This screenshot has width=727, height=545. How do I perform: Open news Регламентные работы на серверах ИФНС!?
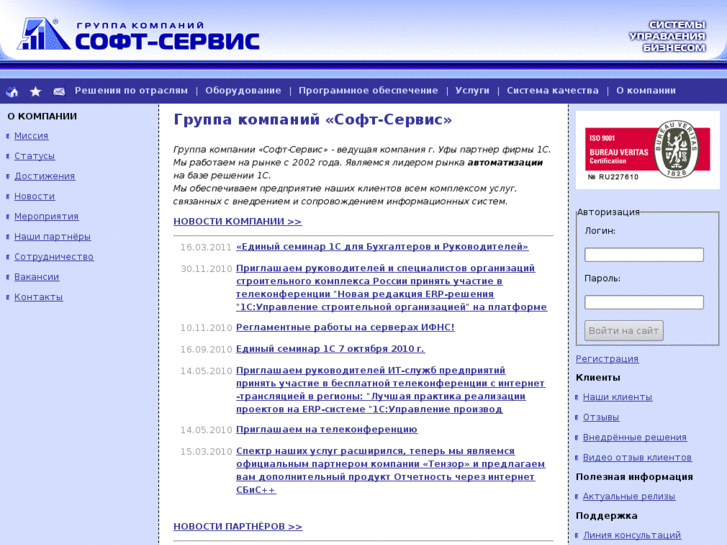click(345, 327)
